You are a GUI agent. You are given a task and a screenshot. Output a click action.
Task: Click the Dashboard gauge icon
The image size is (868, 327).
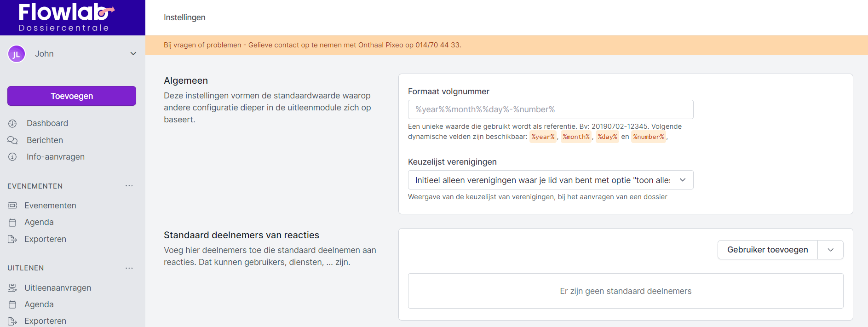pyautogui.click(x=12, y=123)
